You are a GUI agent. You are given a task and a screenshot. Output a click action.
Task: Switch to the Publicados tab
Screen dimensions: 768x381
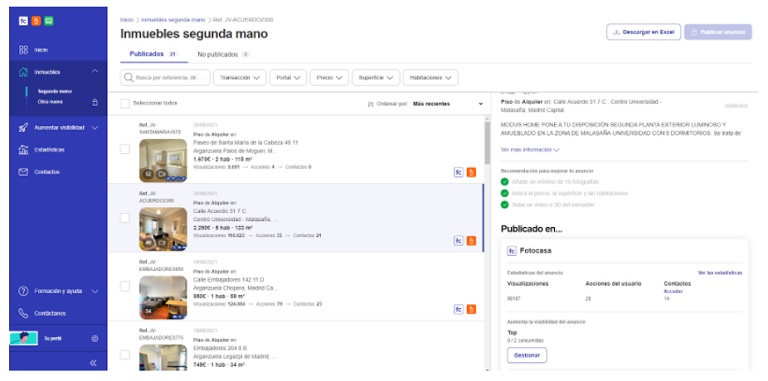(153, 54)
